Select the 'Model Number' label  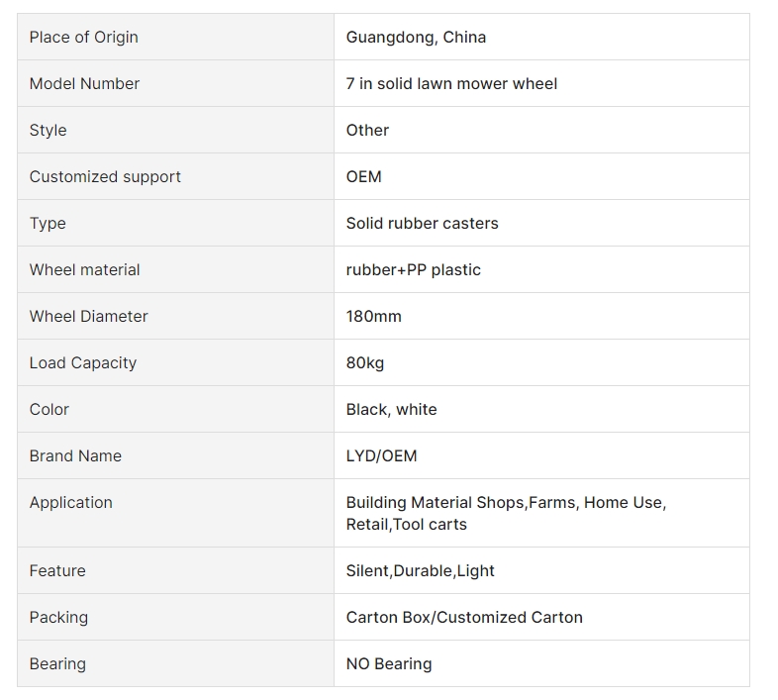(84, 83)
